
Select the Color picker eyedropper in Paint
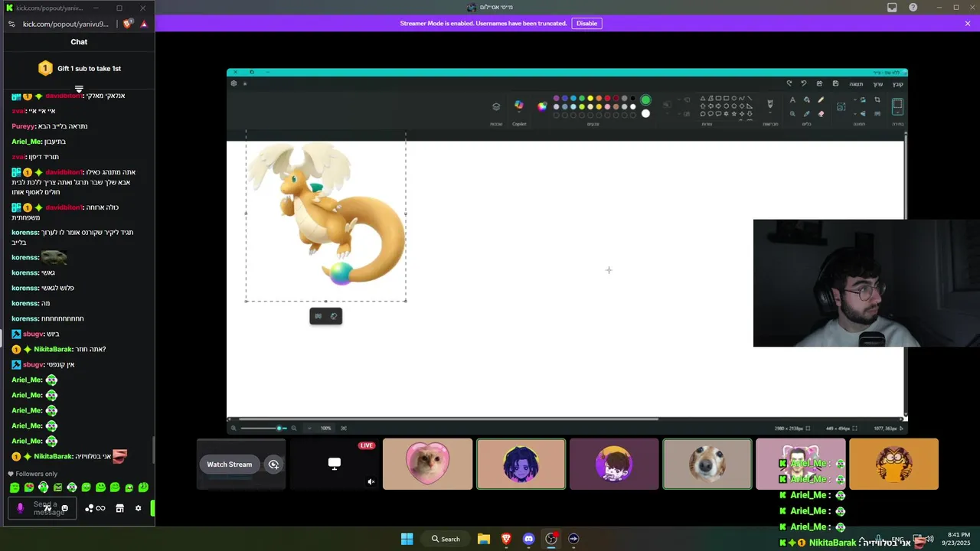806,113
